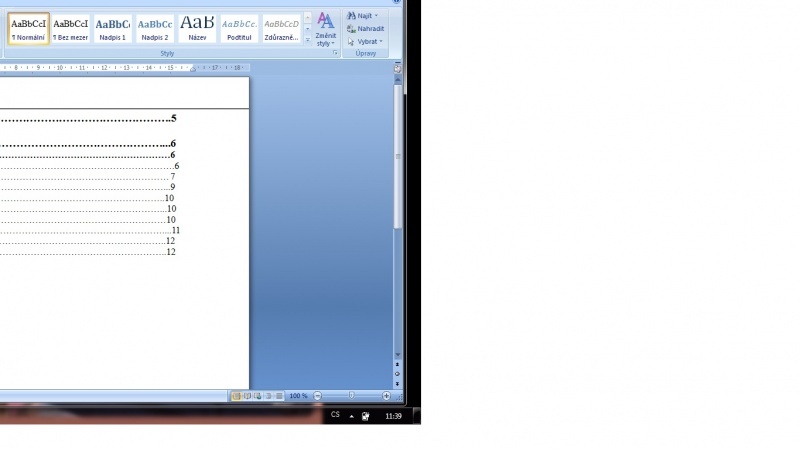Click the zoom slider handle
The height and width of the screenshot is (449, 800).
(x=351, y=396)
